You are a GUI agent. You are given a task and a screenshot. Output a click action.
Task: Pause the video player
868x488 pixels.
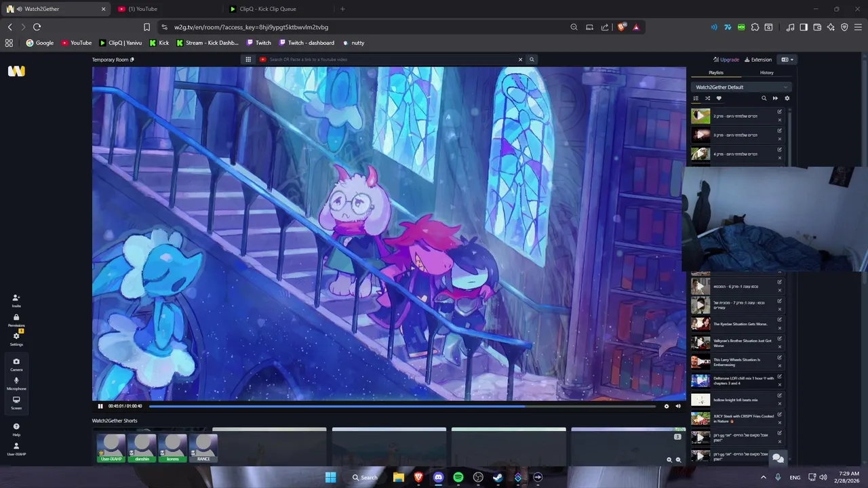point(100,406)
